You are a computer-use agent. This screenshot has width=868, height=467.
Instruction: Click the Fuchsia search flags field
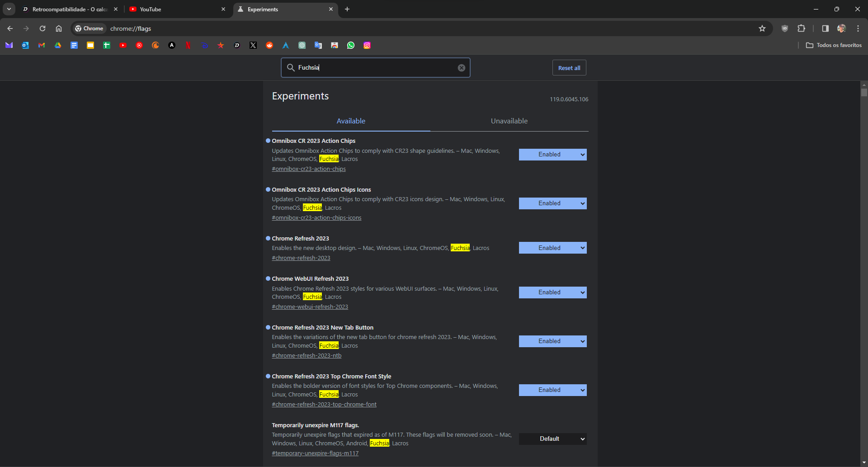pos(375,68)
